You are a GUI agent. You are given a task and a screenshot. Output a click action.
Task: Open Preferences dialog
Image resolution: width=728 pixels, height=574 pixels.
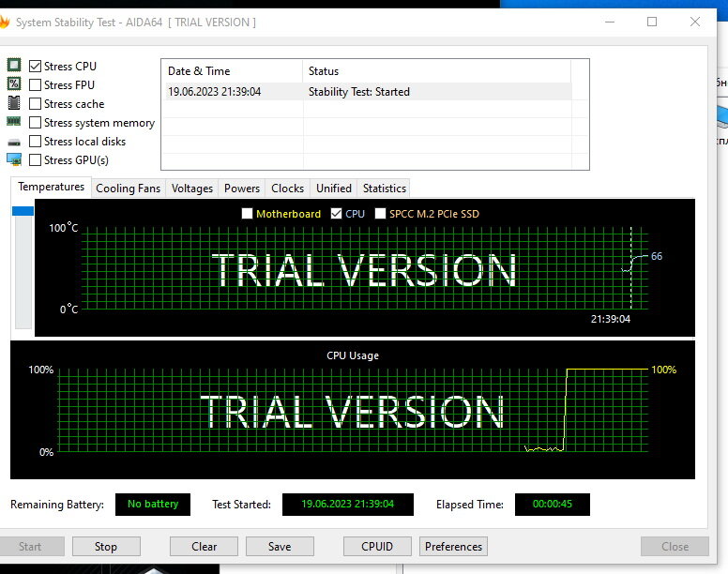[454, 547]
